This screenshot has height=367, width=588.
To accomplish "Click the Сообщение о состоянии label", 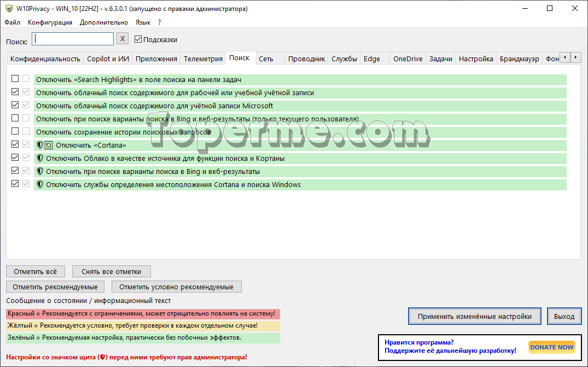I will (x=89, y=301).
